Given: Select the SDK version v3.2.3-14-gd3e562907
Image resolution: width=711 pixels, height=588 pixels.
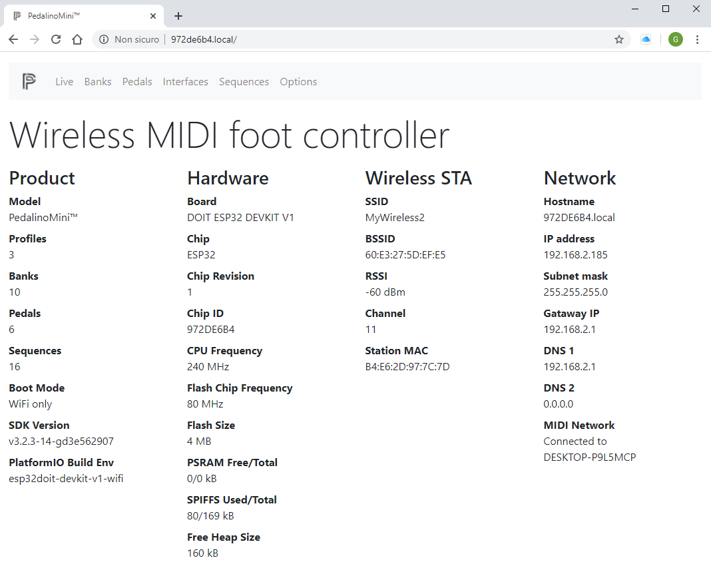Looking at the screenshot, I should tap(61, 441).
